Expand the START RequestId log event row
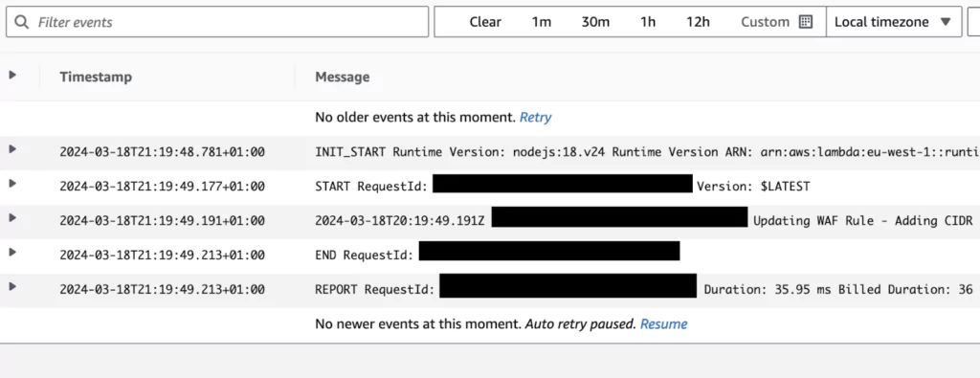This screenshot has height=378, width=980. (12, 183)
